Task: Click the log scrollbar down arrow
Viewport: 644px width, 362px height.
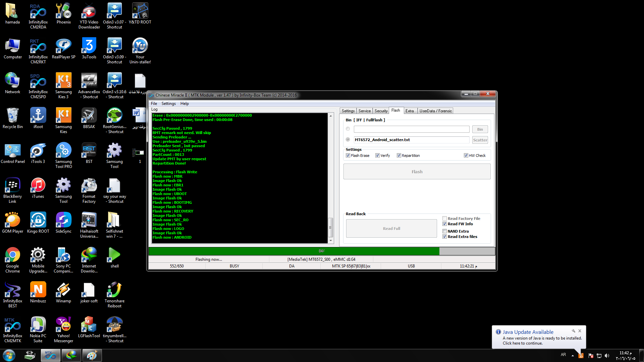Action: tap(331, 241)
